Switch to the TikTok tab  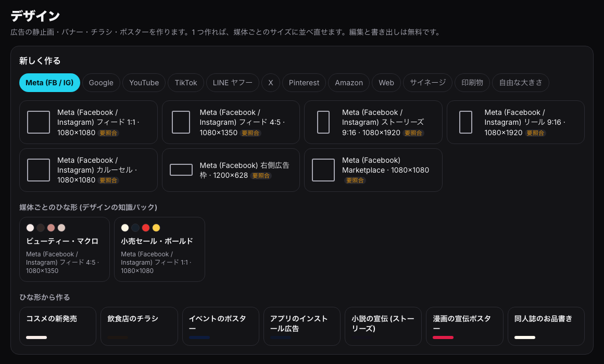pyautogui.click(x=186, y=83)
